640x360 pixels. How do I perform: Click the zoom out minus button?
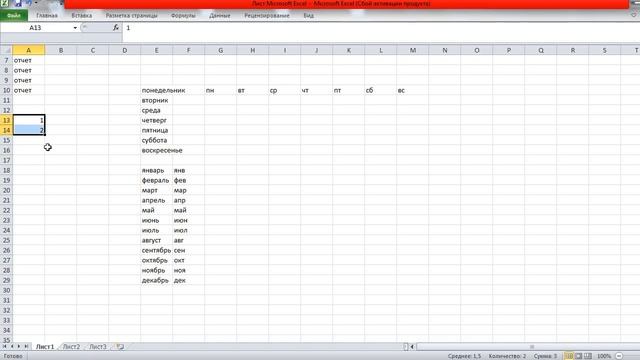point(619,356)
